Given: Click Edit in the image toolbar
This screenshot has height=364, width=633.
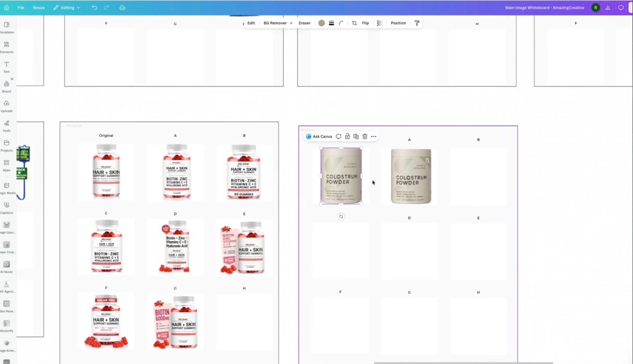Looking at the screenshot, I should pyautogui.click(x=251, y=23).
